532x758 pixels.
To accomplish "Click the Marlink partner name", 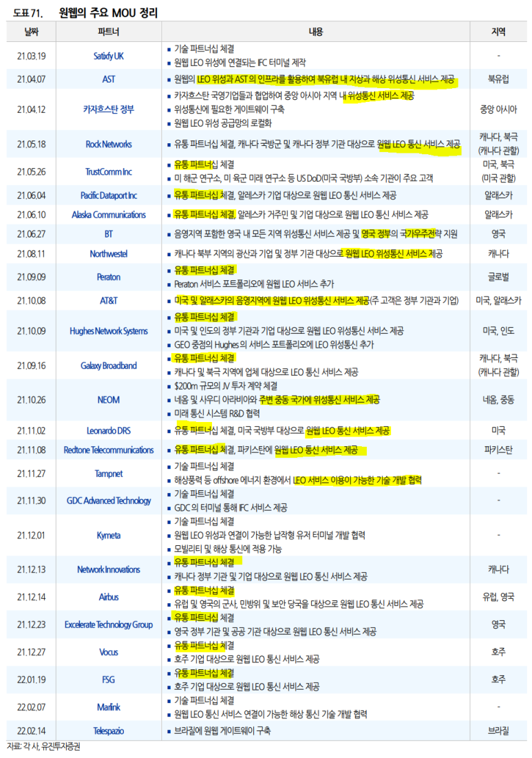I will tap(109, 707).
